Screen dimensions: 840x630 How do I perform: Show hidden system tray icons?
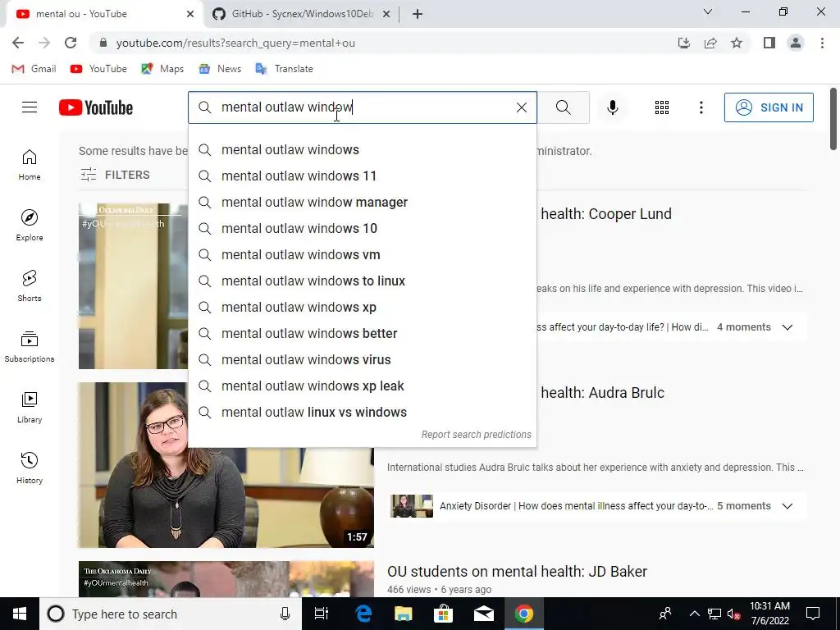(694, 614)
